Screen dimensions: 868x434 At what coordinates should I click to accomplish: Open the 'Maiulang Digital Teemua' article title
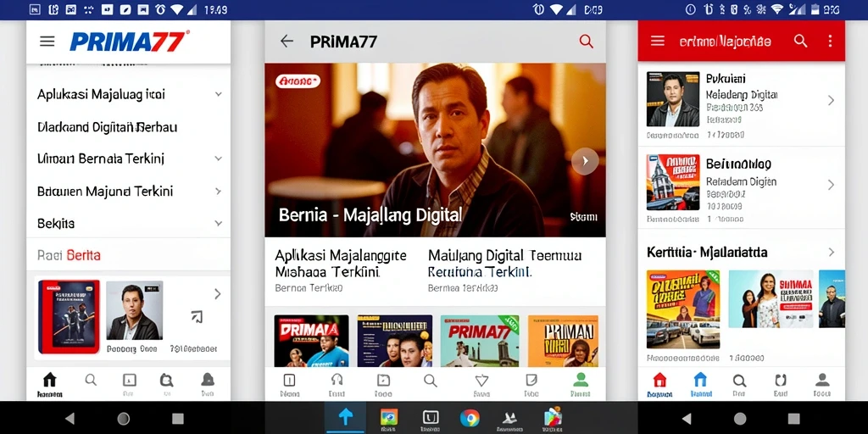click(x=505, y=264)
